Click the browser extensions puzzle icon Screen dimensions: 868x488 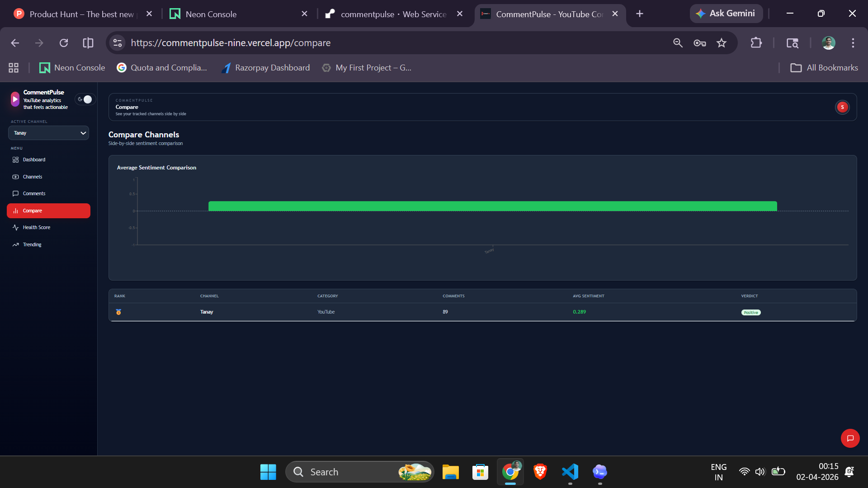[756, 43]
